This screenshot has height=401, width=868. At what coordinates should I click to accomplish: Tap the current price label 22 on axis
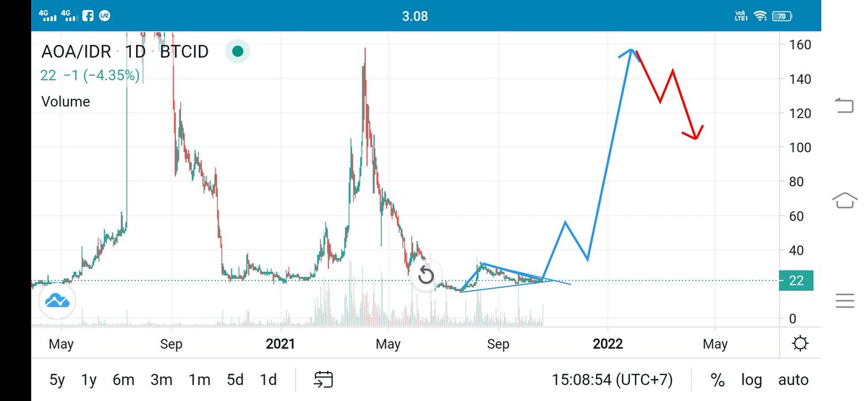(796, 281)
